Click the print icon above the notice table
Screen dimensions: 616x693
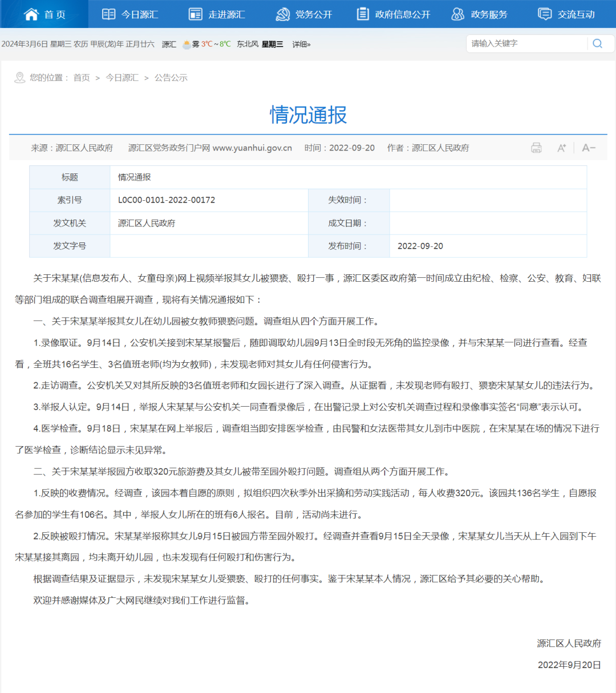[536, 148]
